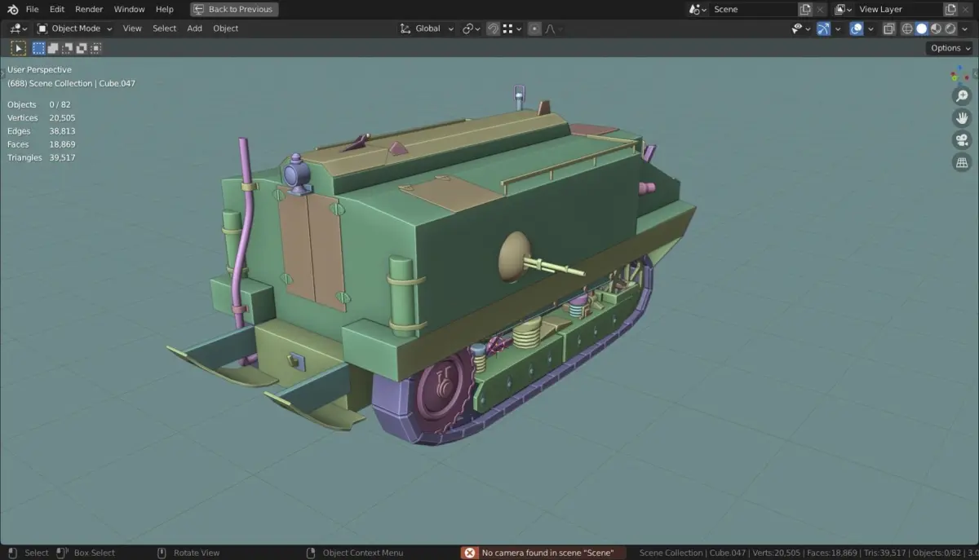This screenshot has height=560, width=979.
Task: Open the proportional editing falloff dropdown
Action: pos(554,29)
